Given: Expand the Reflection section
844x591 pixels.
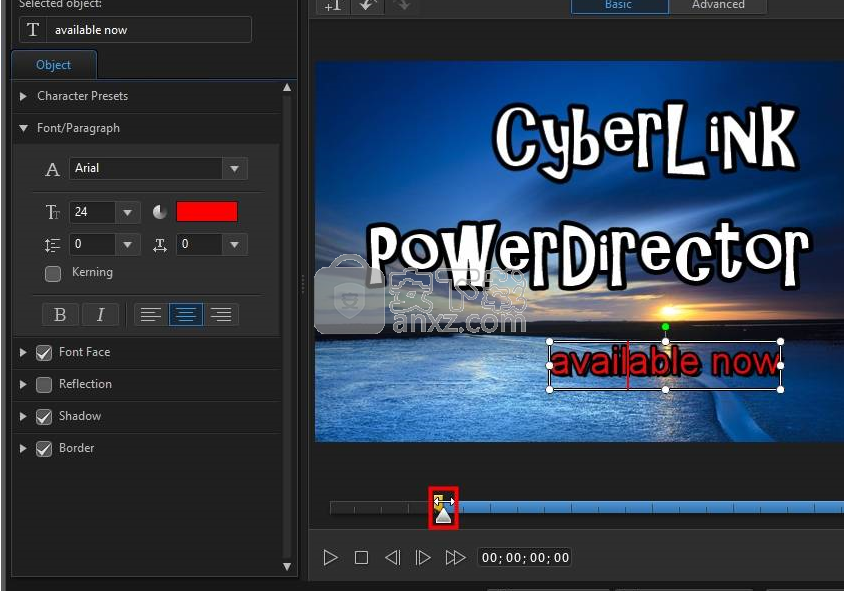Looking at the screenshot, I should click(x=23, y=384).
